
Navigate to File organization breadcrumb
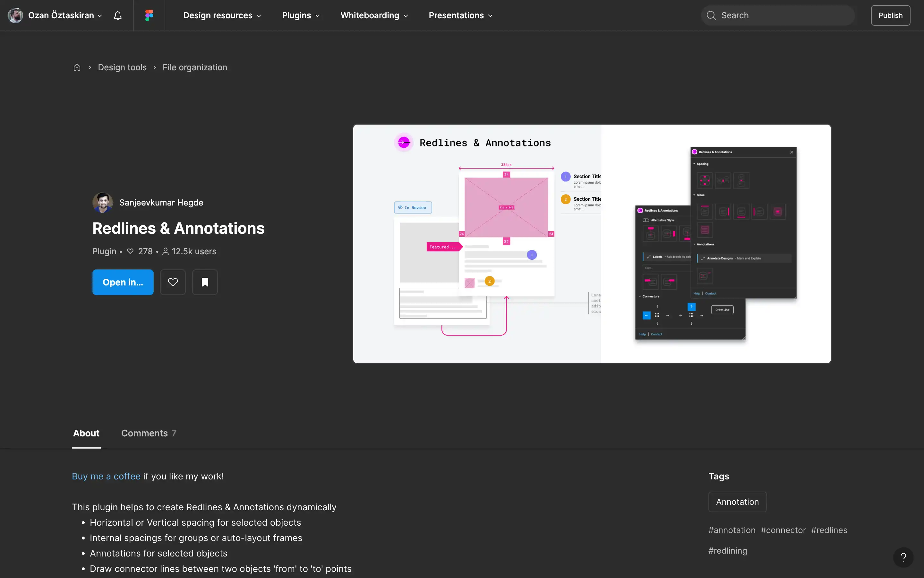[195, 67]
